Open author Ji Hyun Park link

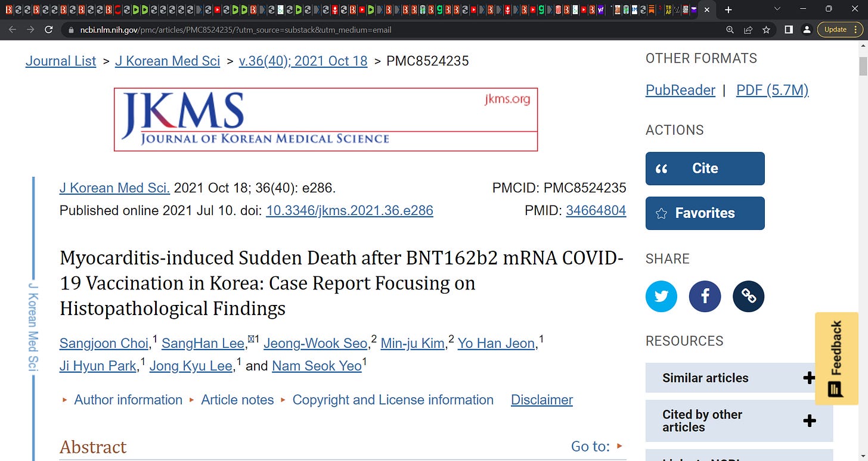coord(98,366)
